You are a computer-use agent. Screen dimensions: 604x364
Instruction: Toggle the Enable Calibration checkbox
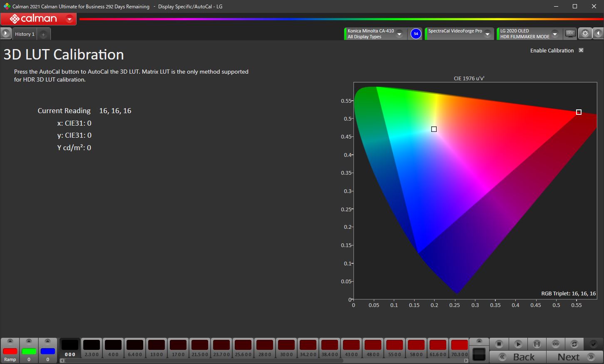tap(581, 50)
